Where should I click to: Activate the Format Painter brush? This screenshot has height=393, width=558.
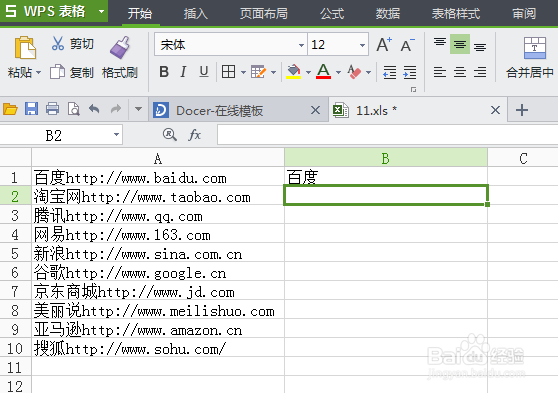click(x=120, y=47)
